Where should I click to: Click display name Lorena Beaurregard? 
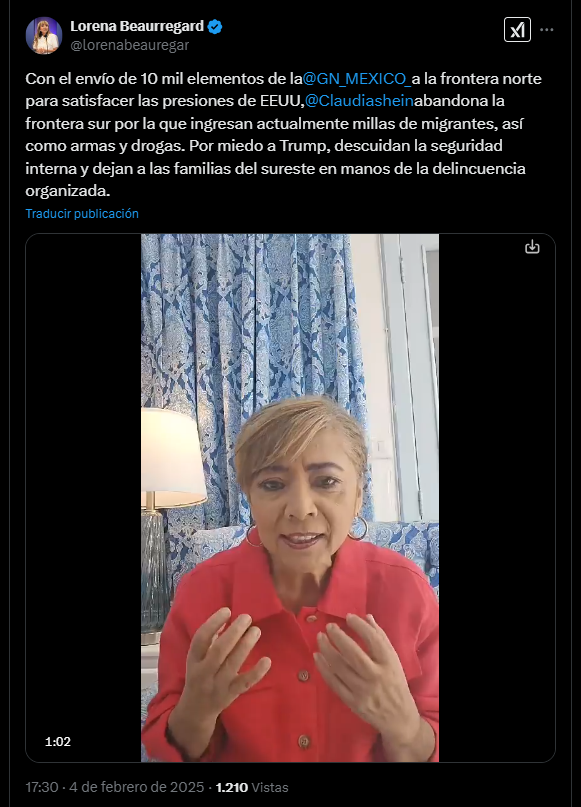click(137, 26)
